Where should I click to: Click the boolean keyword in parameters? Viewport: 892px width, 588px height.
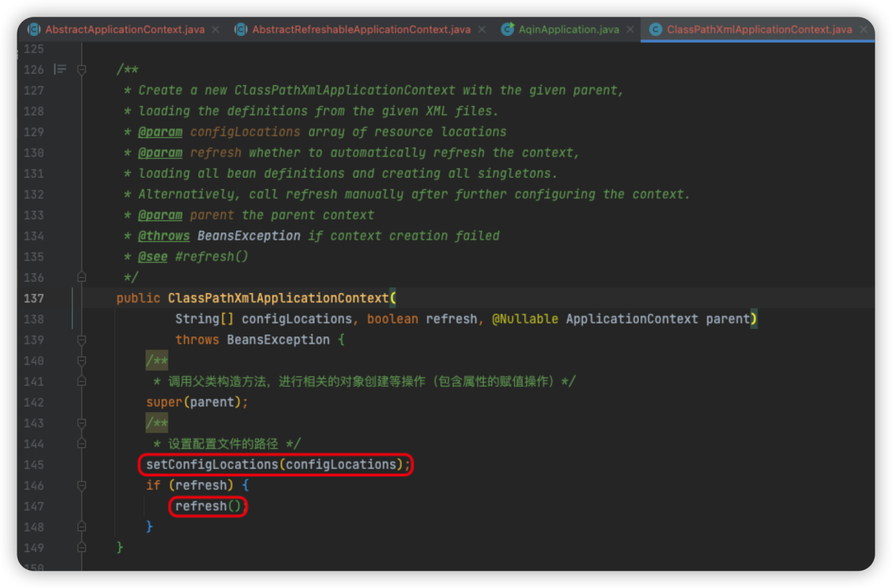tap(393, 319)
